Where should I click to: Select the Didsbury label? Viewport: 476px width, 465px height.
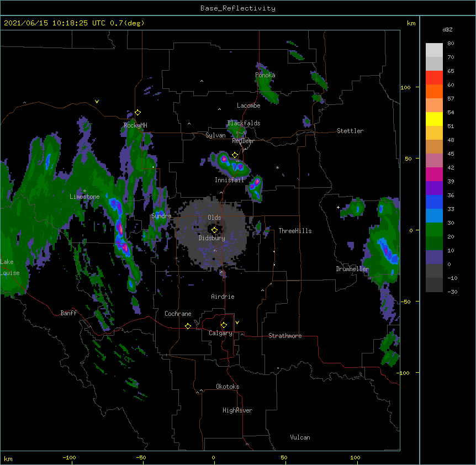coord(211,238)
